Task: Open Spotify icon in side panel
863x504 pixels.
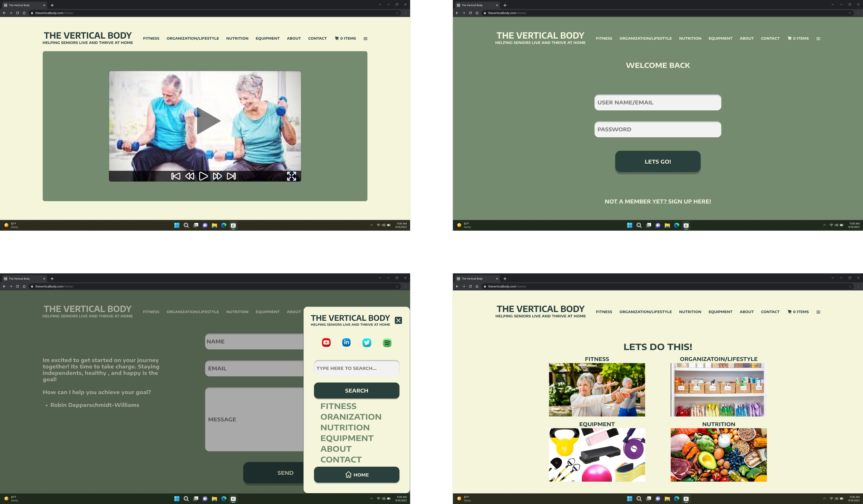Action: tap(387, 343)
